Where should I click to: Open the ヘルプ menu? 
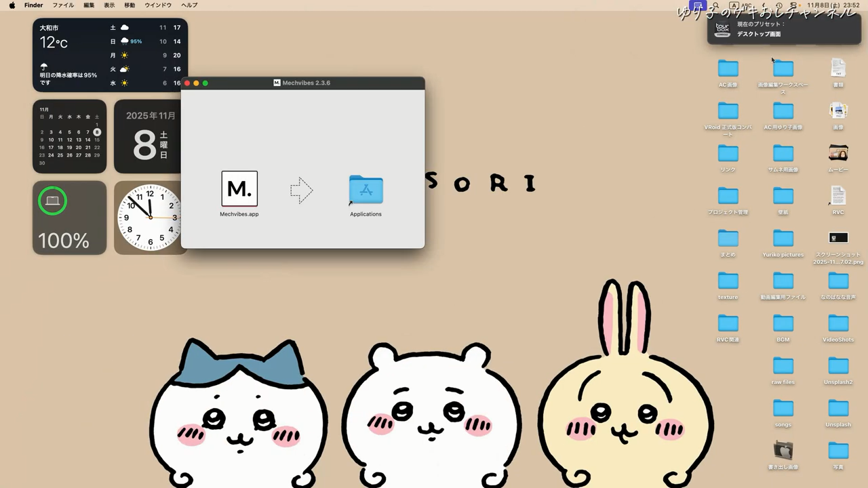[190, 5]
